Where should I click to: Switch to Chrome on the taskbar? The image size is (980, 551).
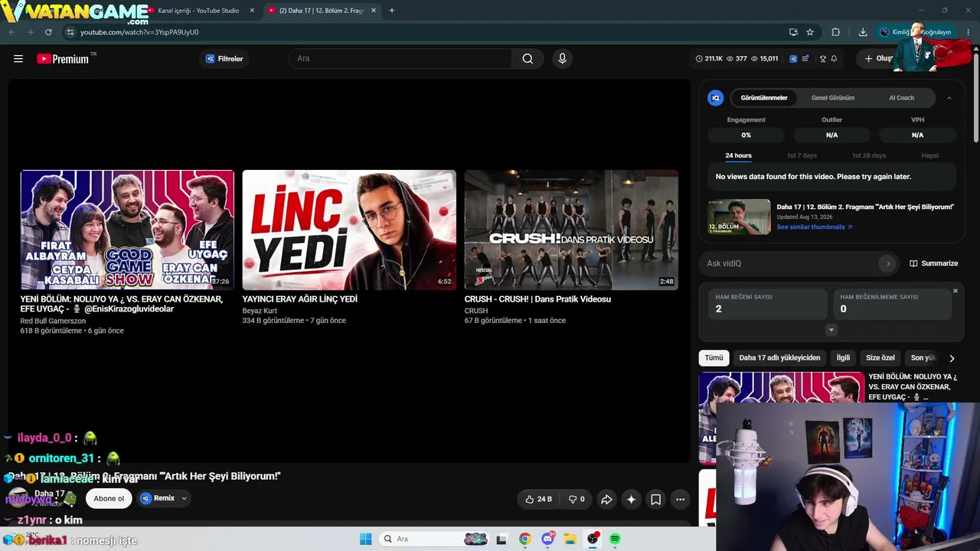coord(524,539)
